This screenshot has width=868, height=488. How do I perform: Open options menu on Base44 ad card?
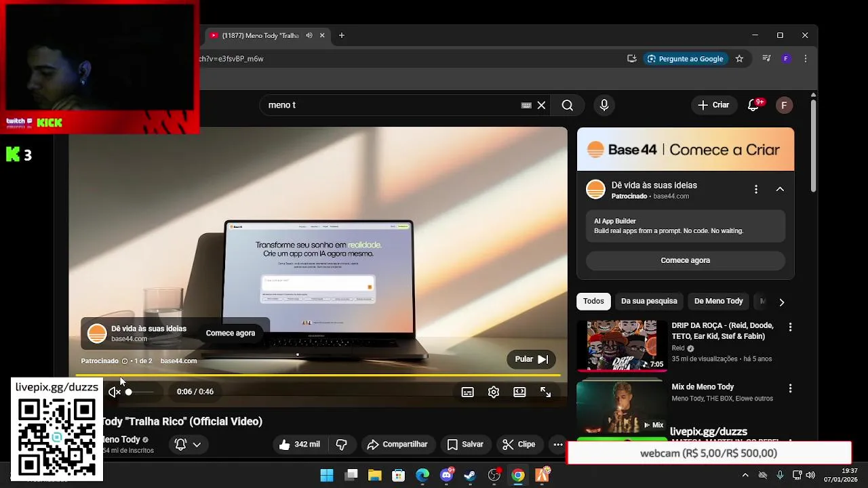tap(756, 190)
